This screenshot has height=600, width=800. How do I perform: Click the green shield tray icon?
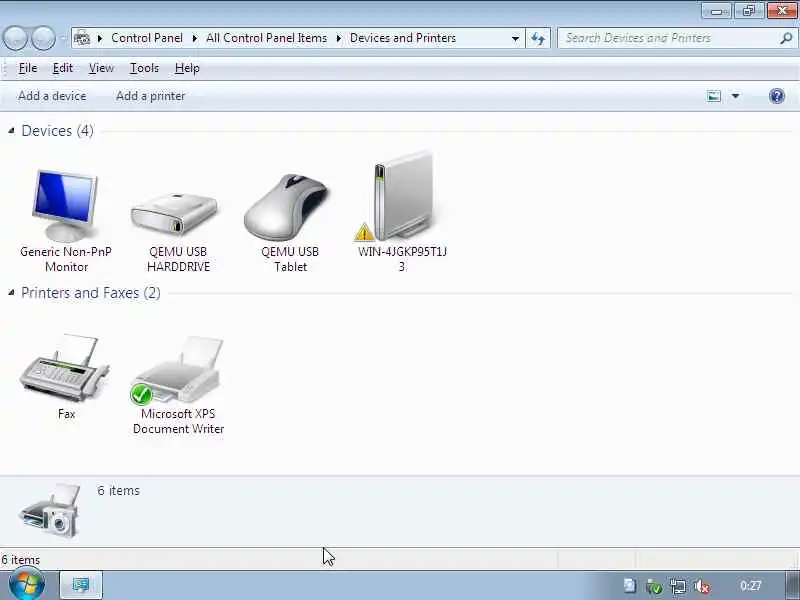pyautogui.click(x=654, y=586)
